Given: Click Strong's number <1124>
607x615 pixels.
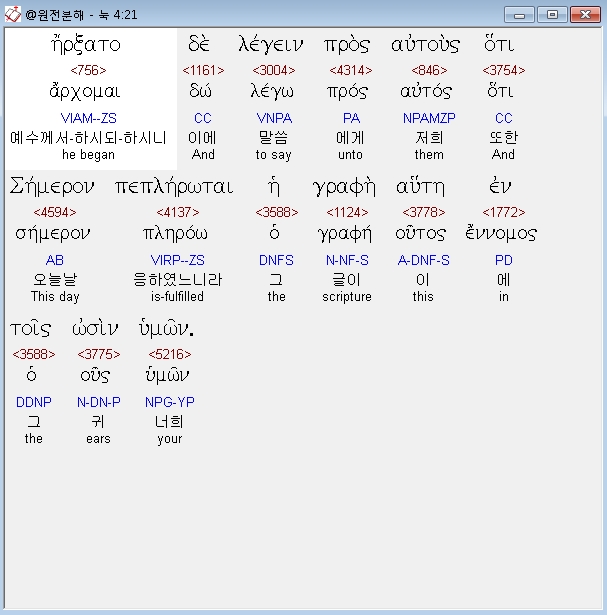Looking at the screenshot, I should click(x=347, y=212).
